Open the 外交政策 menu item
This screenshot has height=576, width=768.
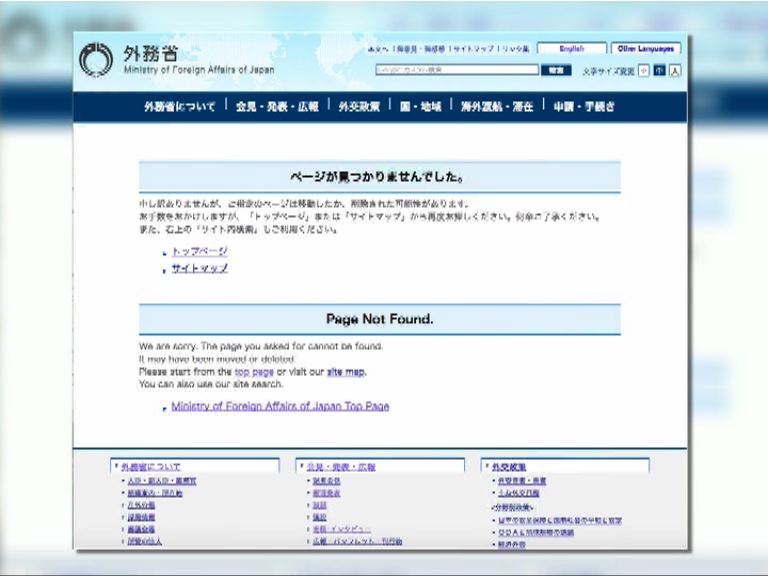[359, 106]
